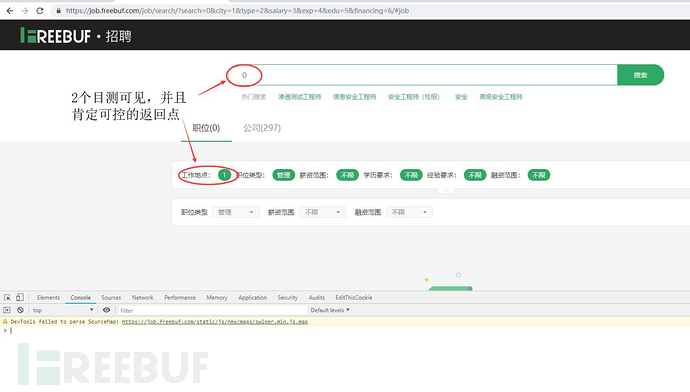
Task: Open the DevTools Memory tab
Action: click(x=217, y=298)
